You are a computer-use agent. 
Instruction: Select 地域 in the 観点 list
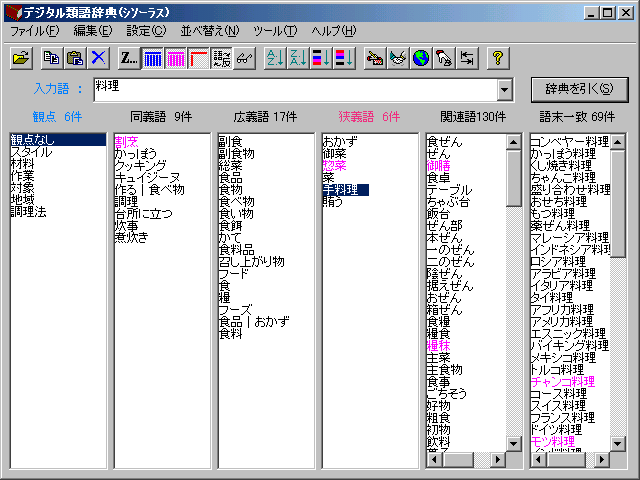tap(22, 200)
